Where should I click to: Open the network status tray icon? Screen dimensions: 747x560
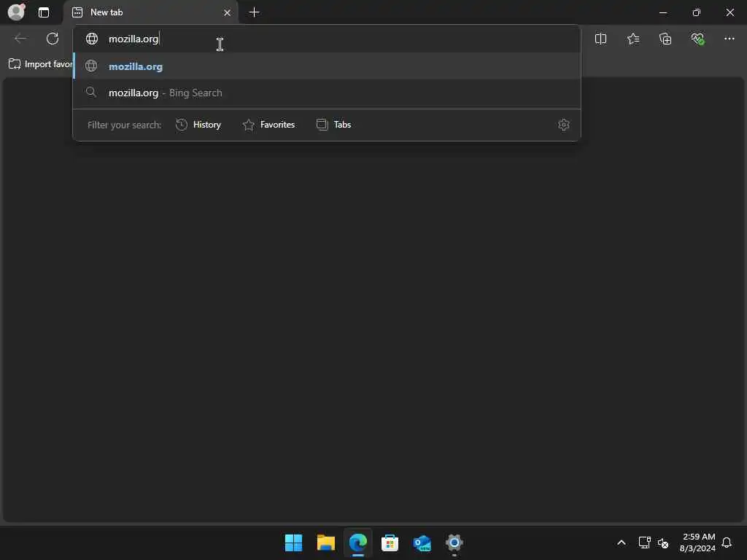point(645,542)
